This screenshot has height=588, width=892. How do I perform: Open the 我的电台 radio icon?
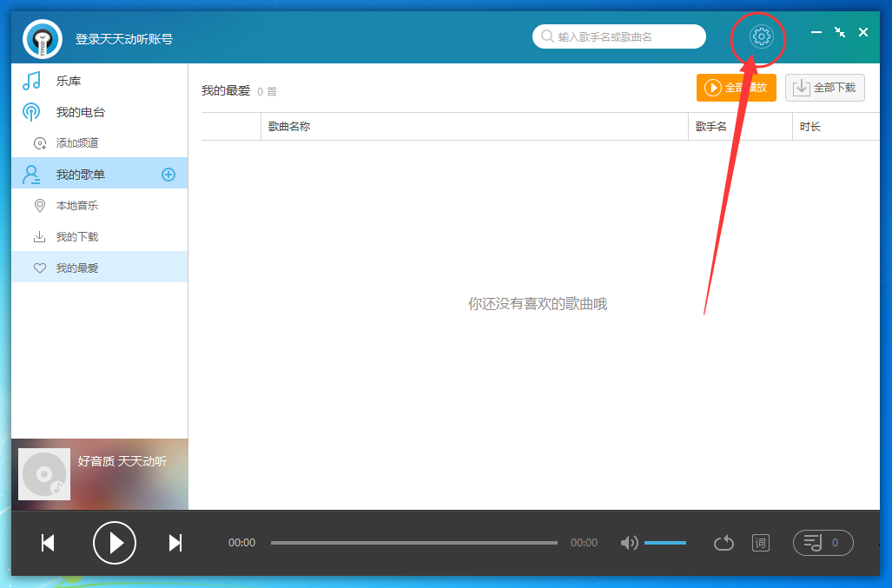pos(32,111)
